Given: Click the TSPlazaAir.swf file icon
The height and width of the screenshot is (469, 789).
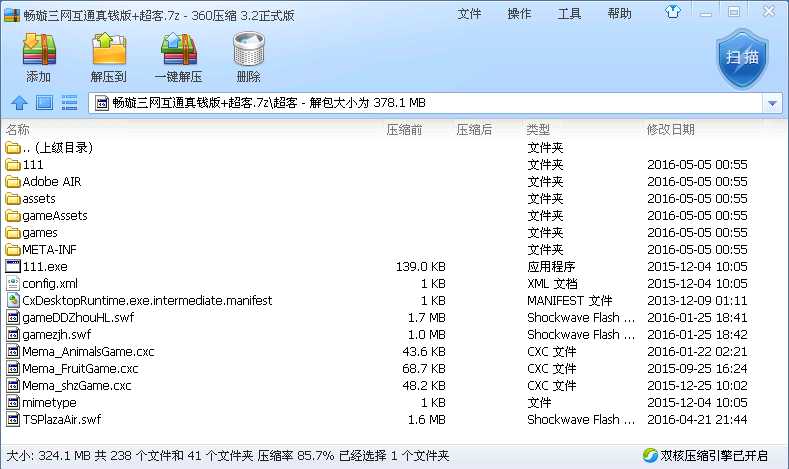Looking at the screenshot, I should (13, 420).
